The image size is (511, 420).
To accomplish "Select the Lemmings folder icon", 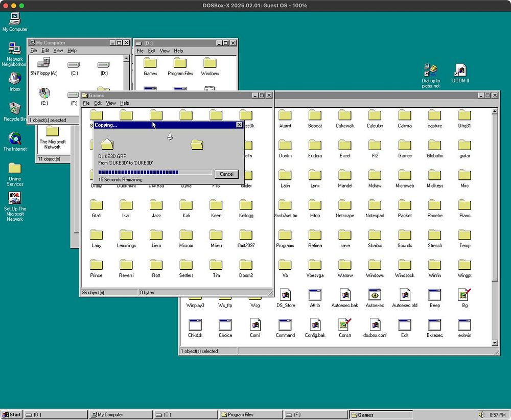I will point(126,236).
